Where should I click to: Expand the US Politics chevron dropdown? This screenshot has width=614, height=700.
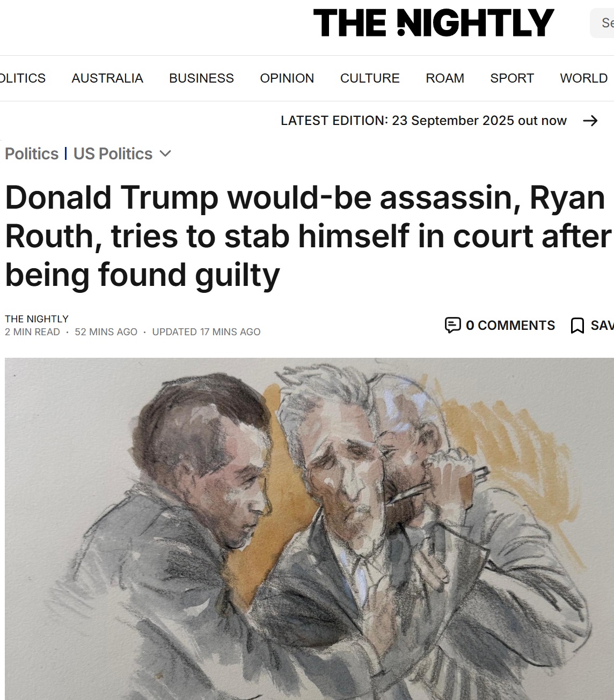(165, 154)
